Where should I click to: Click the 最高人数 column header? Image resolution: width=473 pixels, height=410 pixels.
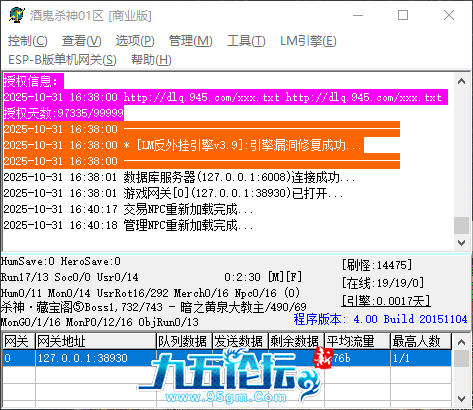coord(421,341)
